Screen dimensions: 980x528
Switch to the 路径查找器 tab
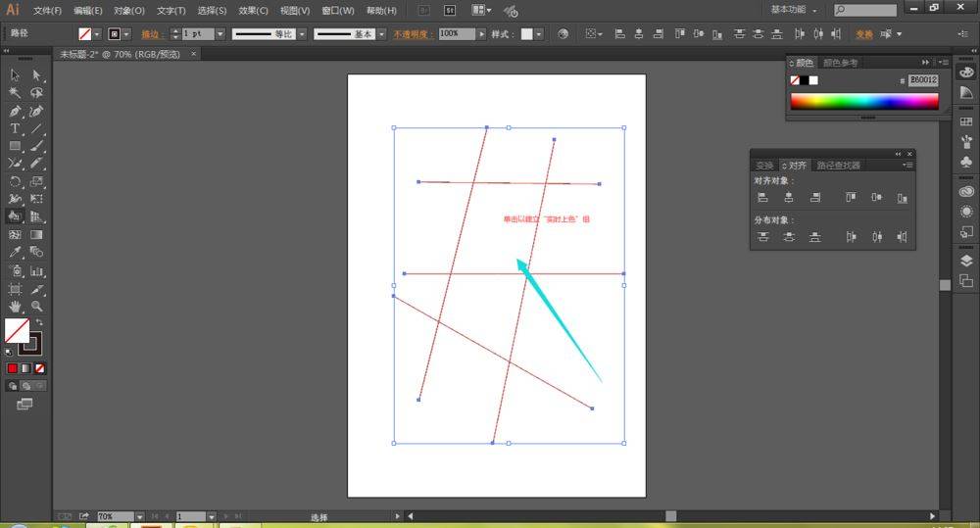tap(838, 166)
